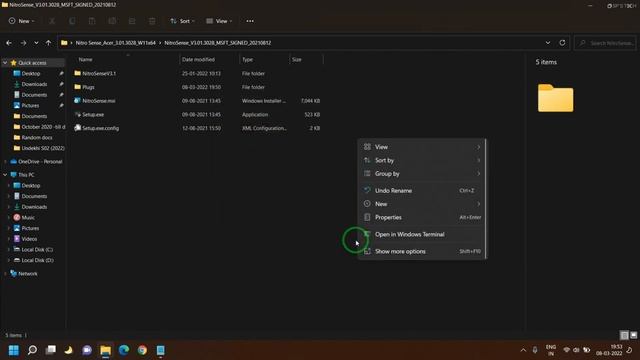Click the folder thumbnail in preview pane
The height and width of the screenshot is (360, 640).
(556, 98)
